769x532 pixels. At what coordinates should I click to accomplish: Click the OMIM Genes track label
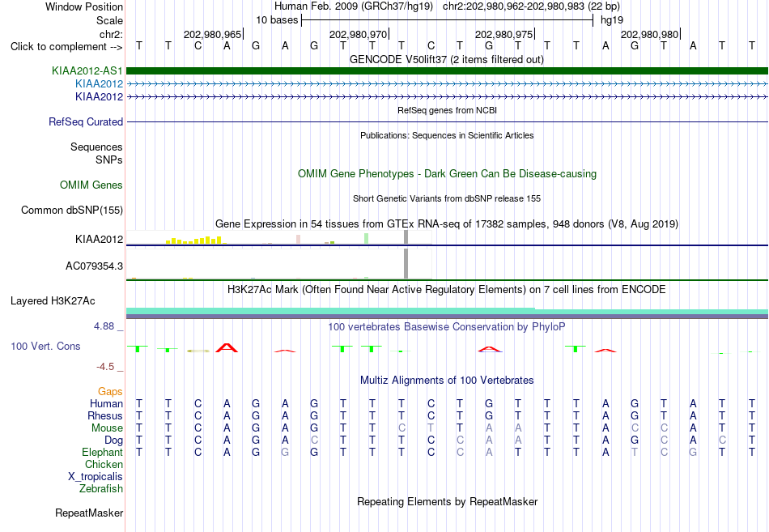tap(91, 185)
